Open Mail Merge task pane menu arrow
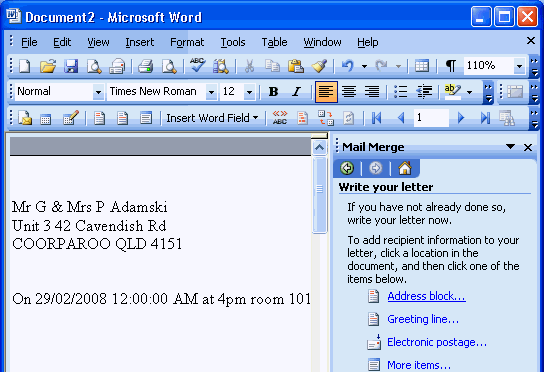The width and height of the screenshot is (544, 372). coord(510,147)
